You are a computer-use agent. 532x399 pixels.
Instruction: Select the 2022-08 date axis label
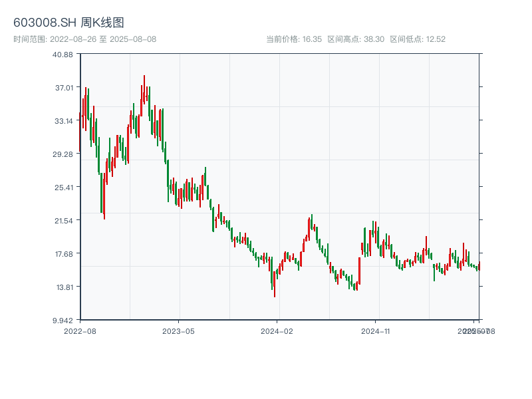point(80,331)
